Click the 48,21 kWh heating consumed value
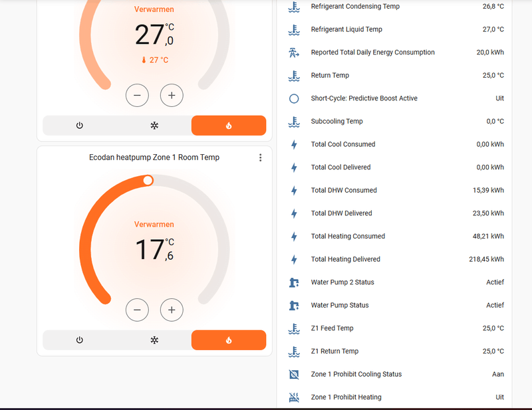Screen dimensions: 532x410 click(x=488, y=237)
